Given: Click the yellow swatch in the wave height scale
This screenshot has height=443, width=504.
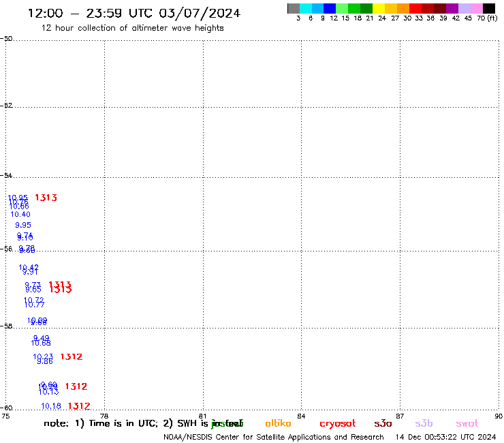Looking at the screenshot, I should point(378,8).
